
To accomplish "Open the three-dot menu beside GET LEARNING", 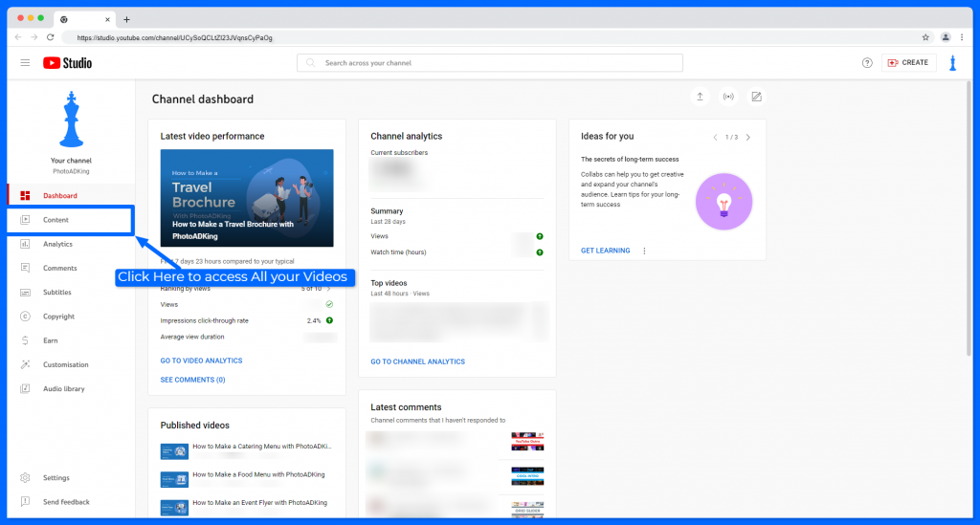I will [x=644, y=251].
